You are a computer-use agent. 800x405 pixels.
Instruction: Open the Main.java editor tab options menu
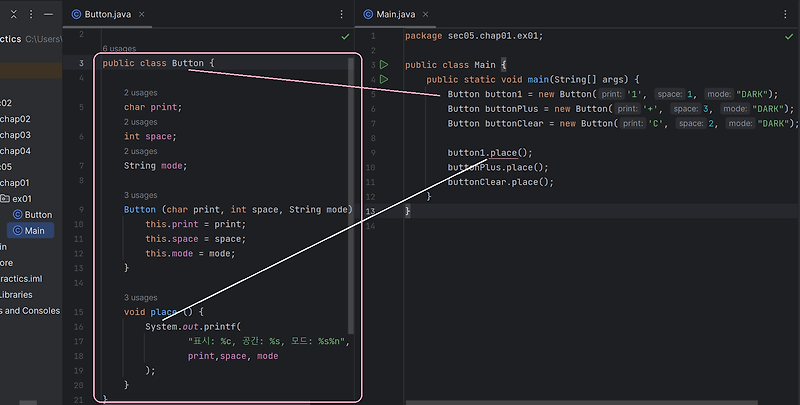[x=786, y=14]
